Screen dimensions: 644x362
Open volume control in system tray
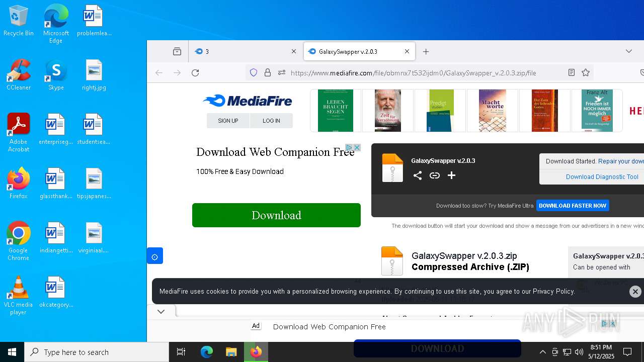pos(579,352)
